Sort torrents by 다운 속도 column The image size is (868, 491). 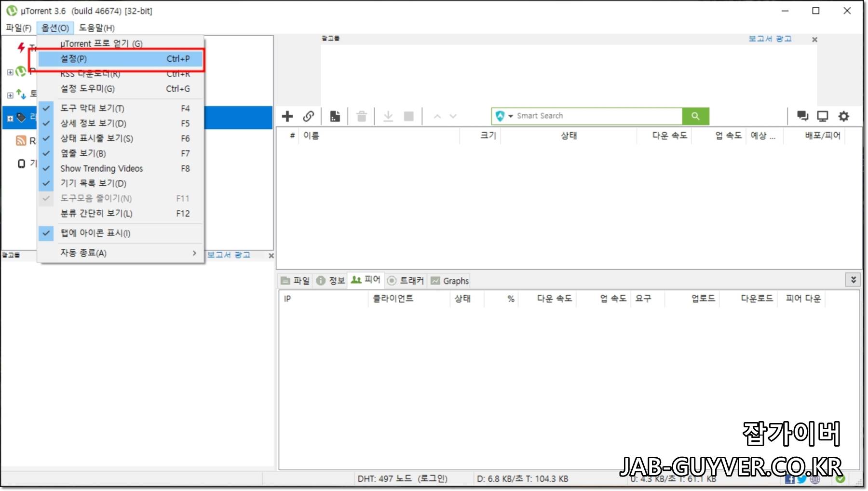[665, 136]
